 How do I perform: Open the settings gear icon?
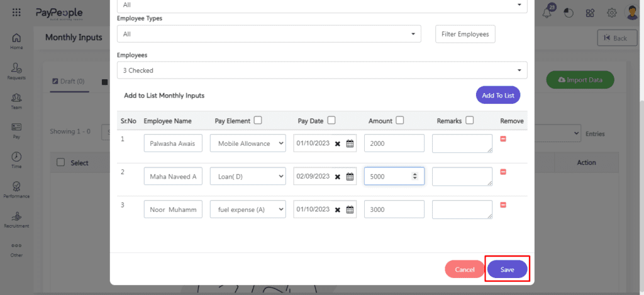[611, 13]
